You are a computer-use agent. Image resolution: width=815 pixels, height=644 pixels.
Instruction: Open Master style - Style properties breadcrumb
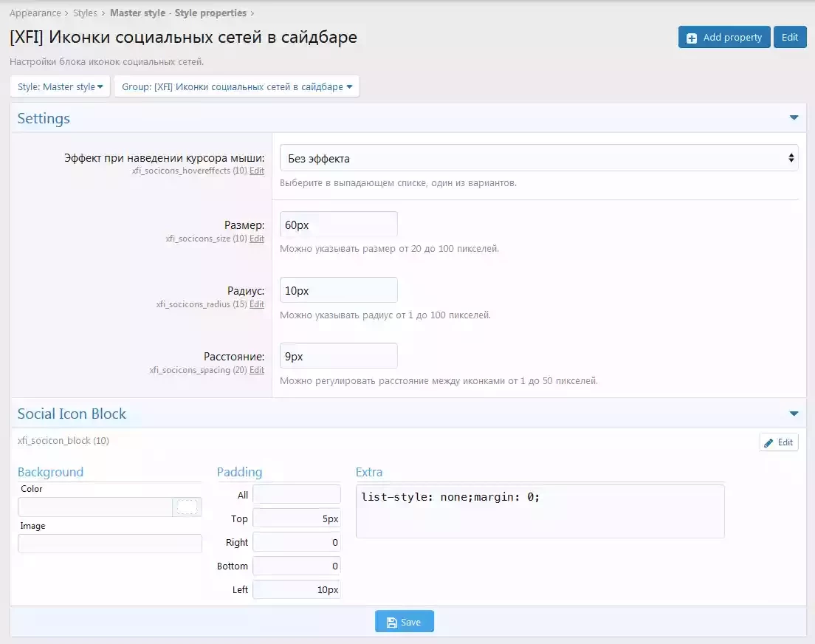(x=179, y=13)
